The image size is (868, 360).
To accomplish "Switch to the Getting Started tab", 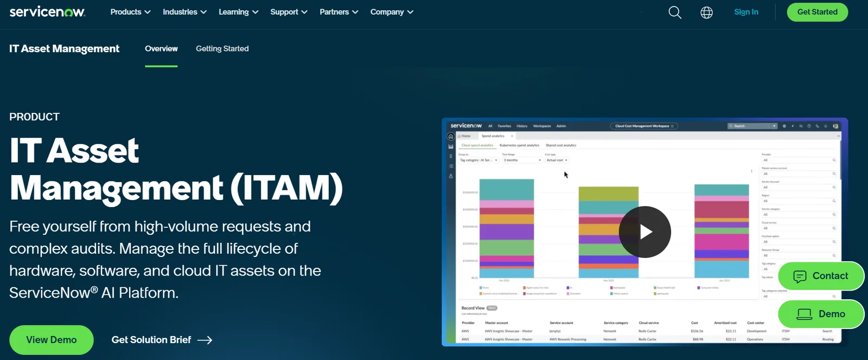I will (222, 49).
